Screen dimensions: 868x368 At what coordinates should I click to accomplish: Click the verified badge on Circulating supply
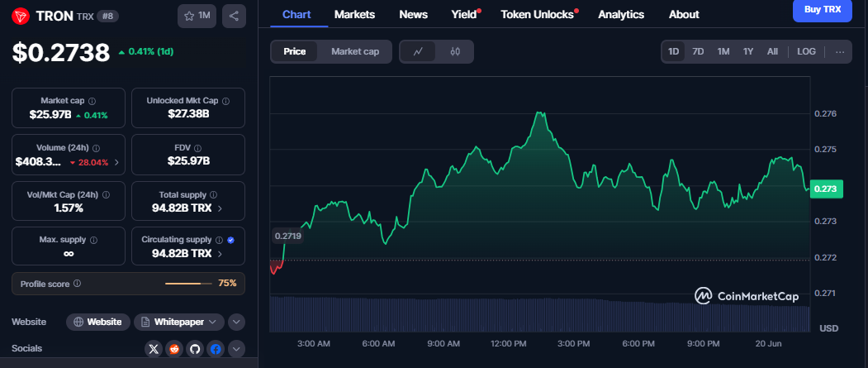(231, 240)
